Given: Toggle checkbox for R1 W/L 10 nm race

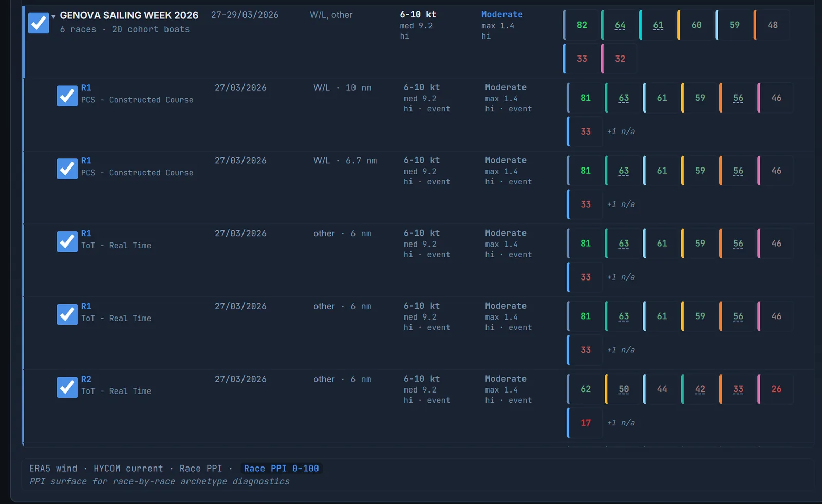Looking at the screenshot, I should 67,96.
